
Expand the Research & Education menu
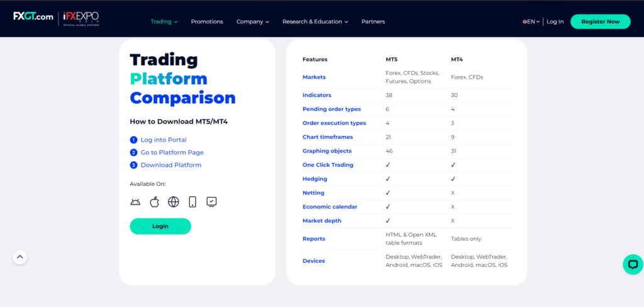(x=315, y=22)
